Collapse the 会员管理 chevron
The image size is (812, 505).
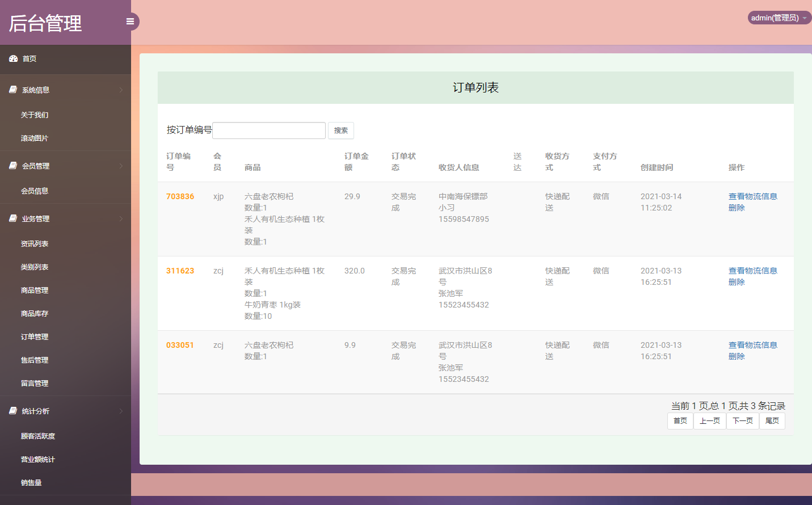click(121, 166)
